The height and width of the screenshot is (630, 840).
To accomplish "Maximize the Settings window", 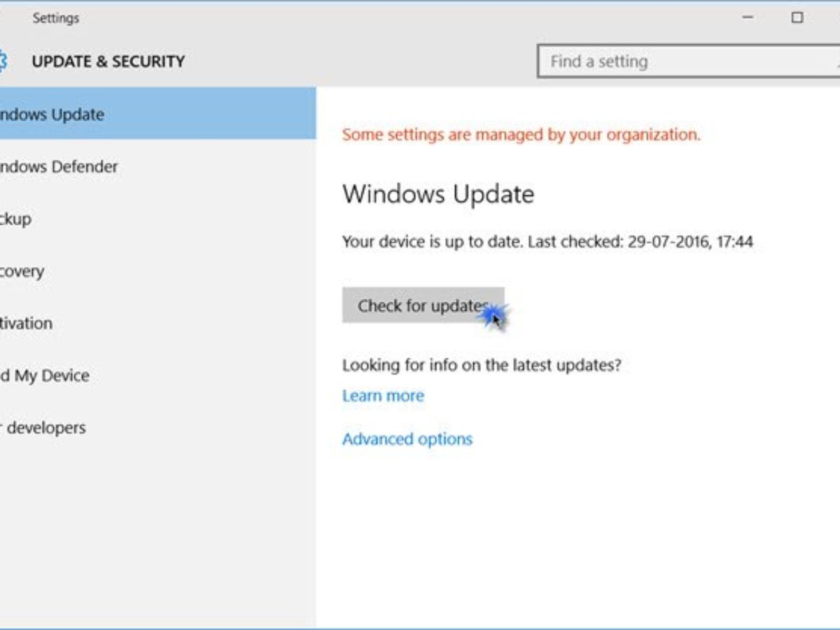I will 797,17.
